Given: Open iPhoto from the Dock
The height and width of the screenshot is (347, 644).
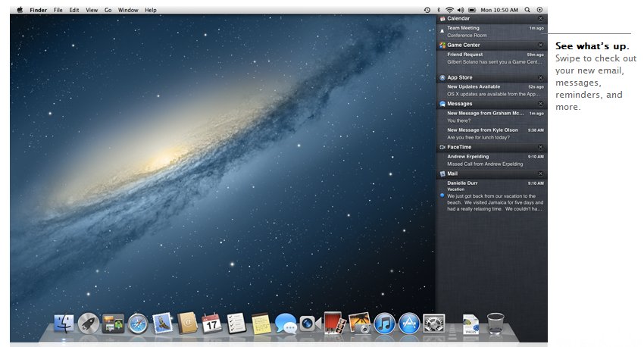Looking at the screenshot, I should coord(360,324).
